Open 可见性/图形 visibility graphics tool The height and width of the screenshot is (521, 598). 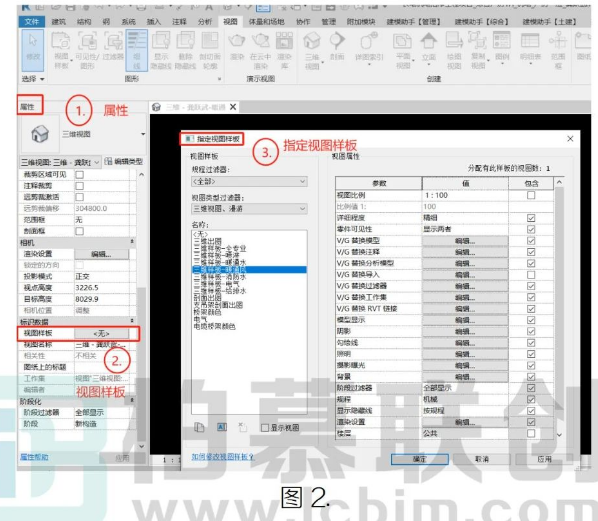[87, 50]
